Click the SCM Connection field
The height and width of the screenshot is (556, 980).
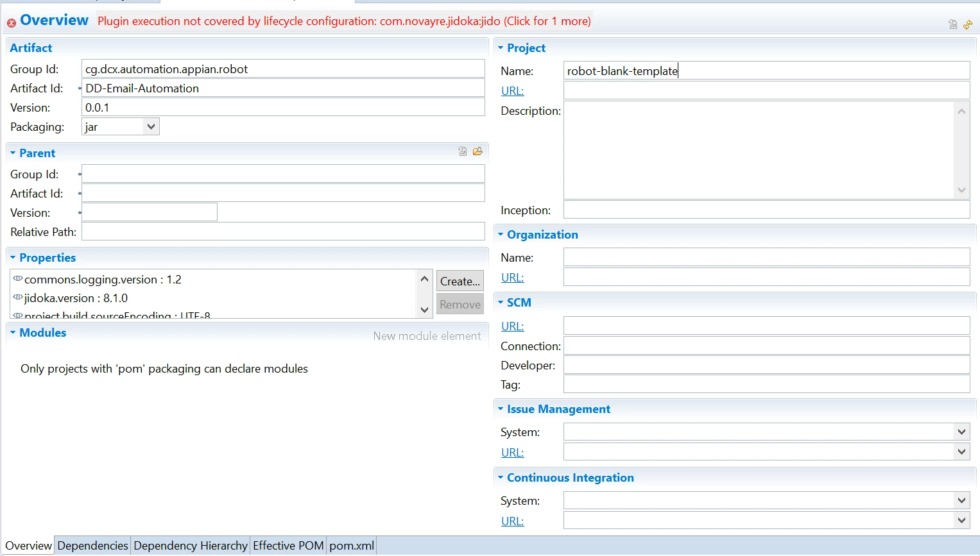coord(766,346)
